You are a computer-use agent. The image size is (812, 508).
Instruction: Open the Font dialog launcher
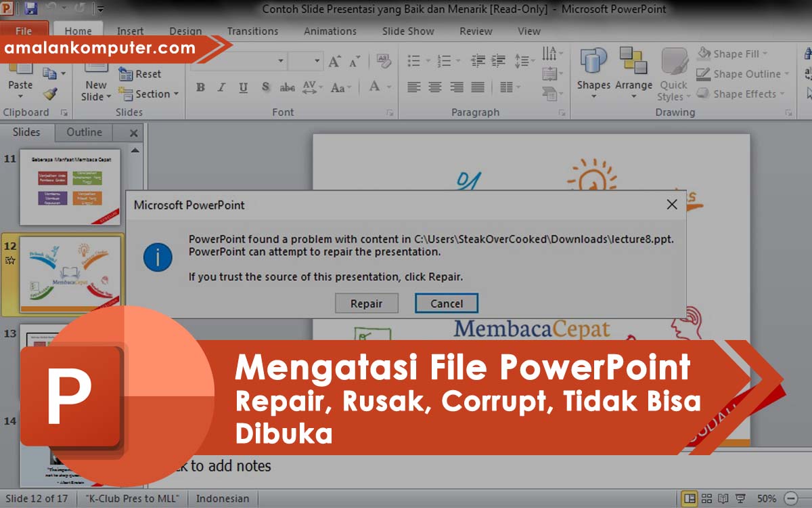[390, 112]
